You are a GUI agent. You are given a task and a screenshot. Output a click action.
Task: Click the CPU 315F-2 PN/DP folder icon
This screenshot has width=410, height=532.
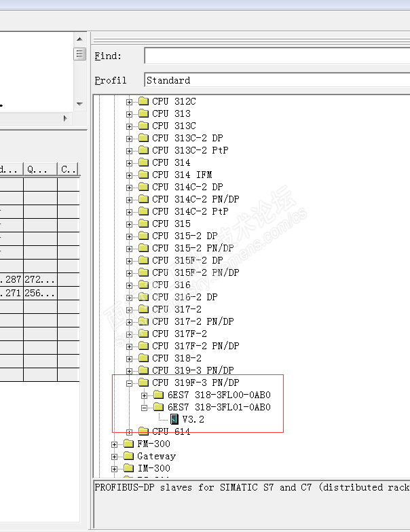tap(144, 272)
